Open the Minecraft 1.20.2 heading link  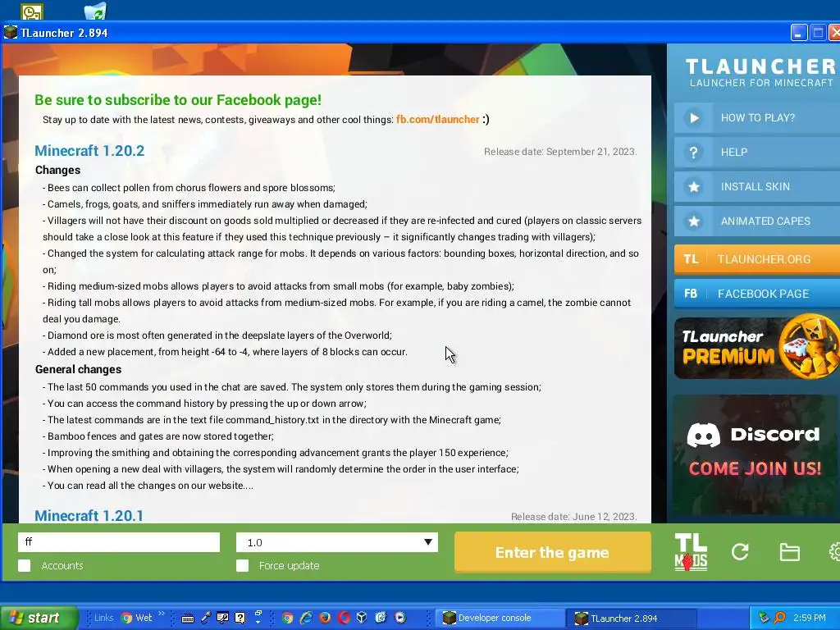coord(89,151)
